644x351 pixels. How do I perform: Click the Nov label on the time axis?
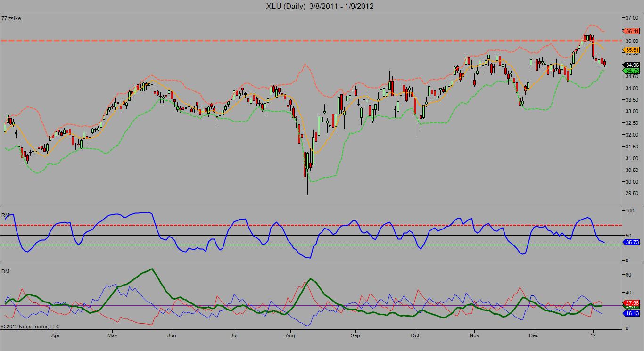pos(474,336)
